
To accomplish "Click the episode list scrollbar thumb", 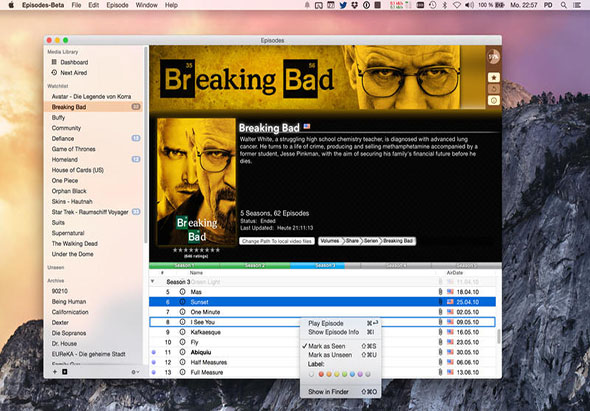I will click(499, 336).
